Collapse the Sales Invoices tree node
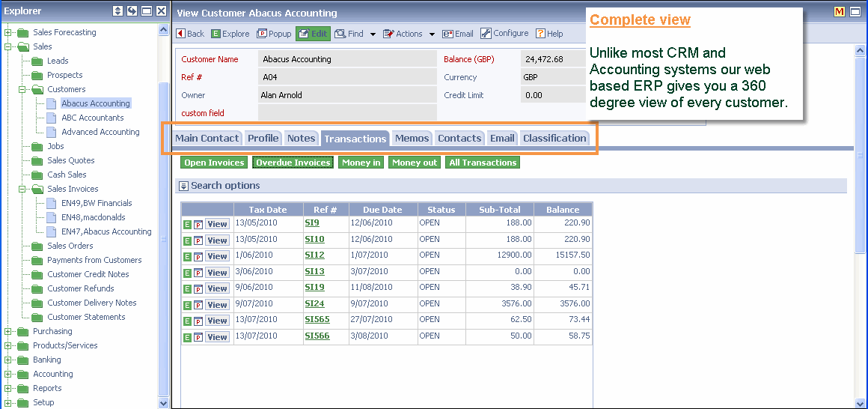 pyautogui.click(x=23, y=189)
